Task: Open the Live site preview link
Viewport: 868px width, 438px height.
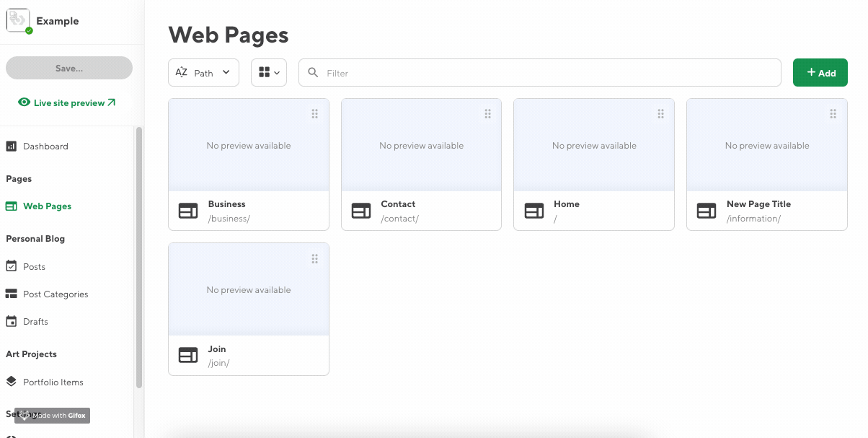Action: pos(68,103)
